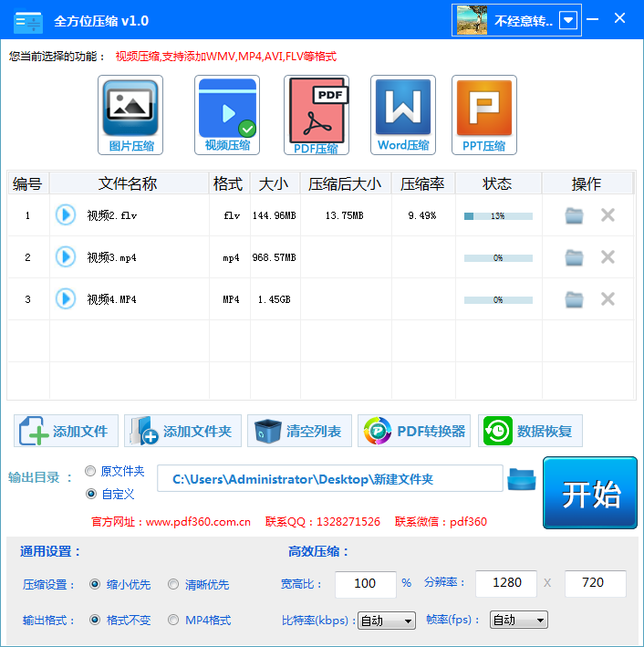
Task: Open output folder for 视频4.MP4 row
Action: [x=574, y=299]
